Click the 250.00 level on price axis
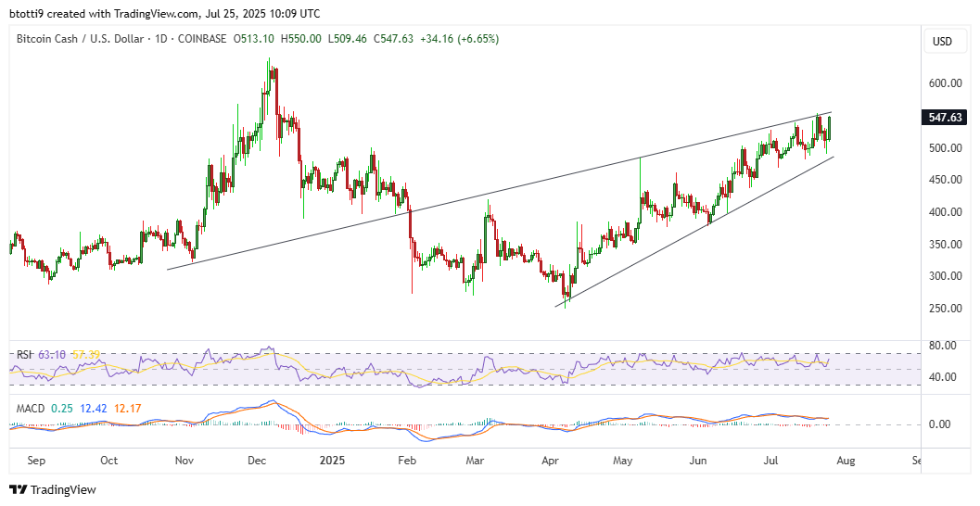 pos(946,309)
